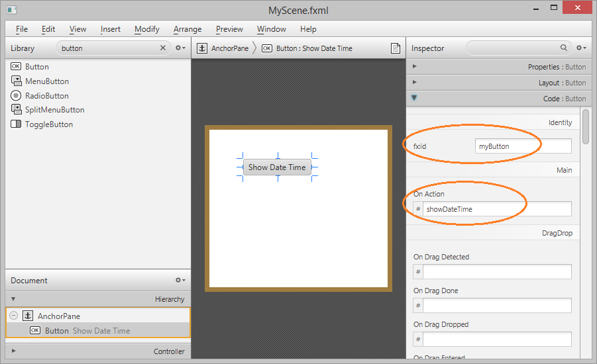Open the Inspector gear menu
Viewport: 597px width, 364px height.
click(581, 48)
